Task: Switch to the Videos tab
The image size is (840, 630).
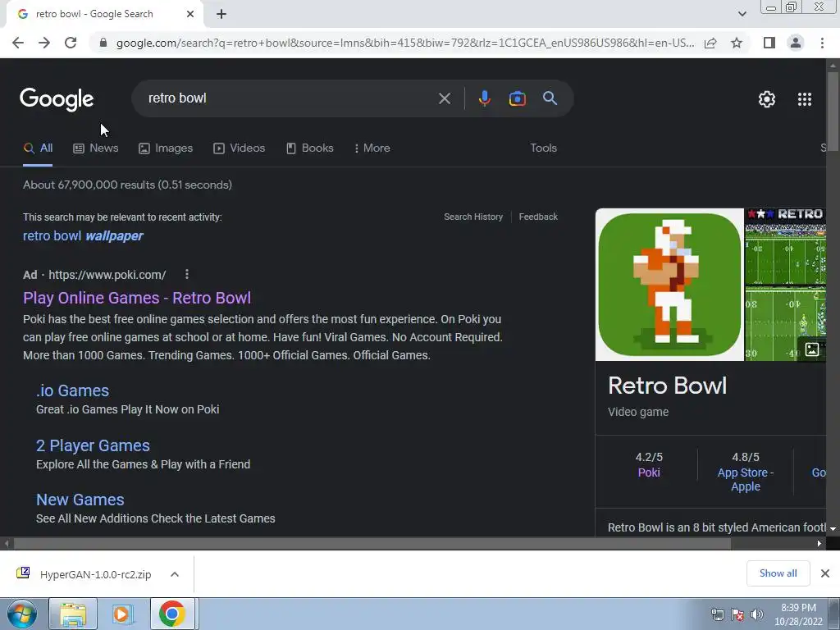Action: click(x=239, y=148)
